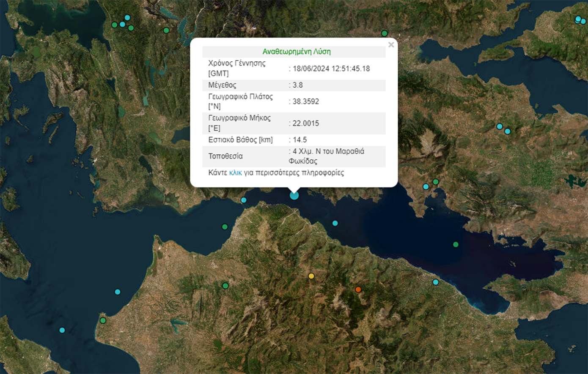Click the "Αναθεωρημένη Λύση" popup header
The image size is (588, 374).
(x=297, y=52)
